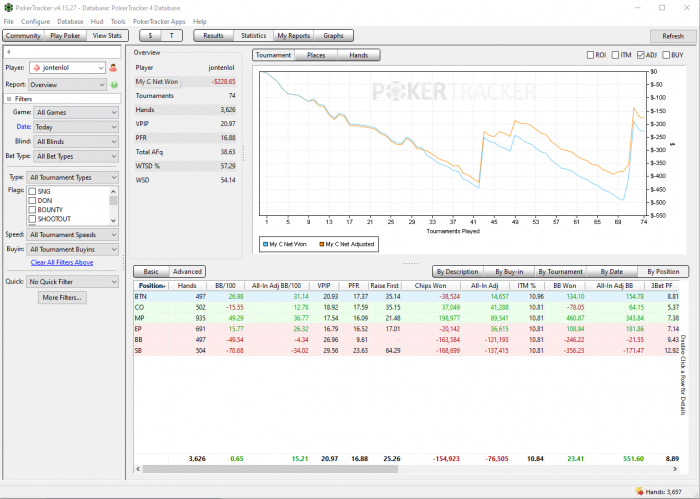Collapse the Filters section
Viewport: 700px width, 499px height.
(x=9, y=99)
